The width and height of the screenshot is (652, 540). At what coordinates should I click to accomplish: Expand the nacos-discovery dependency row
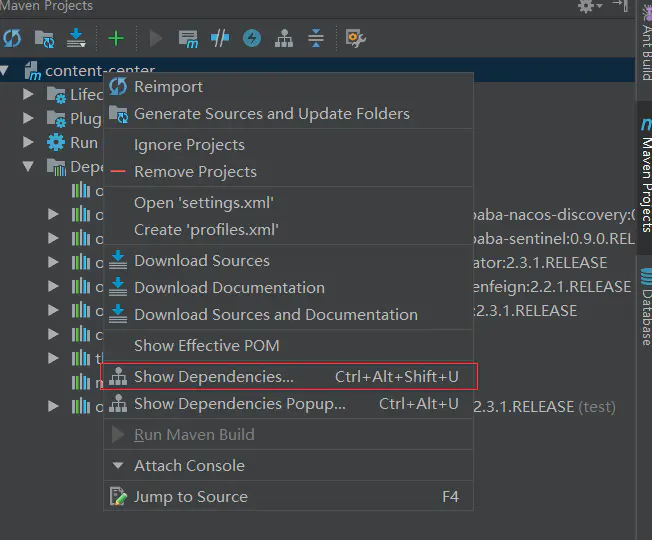(x=53, y=215)
